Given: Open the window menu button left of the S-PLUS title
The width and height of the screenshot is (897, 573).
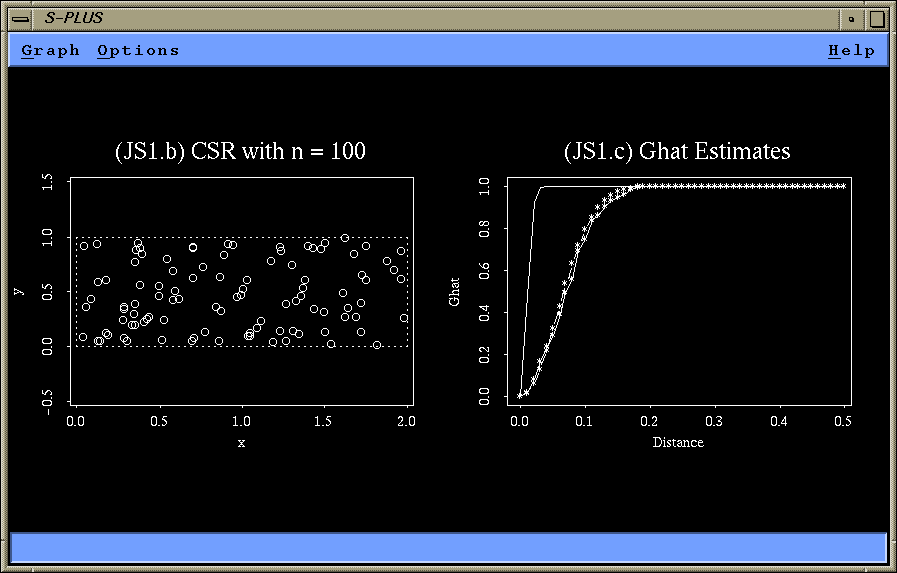Looking at the screenshot, I should (x=18, y=18).
